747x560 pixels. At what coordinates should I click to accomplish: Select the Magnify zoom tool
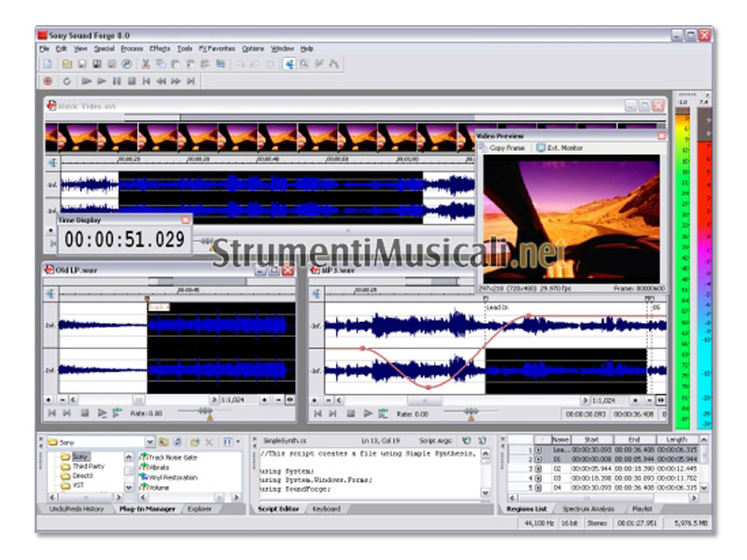304,63
